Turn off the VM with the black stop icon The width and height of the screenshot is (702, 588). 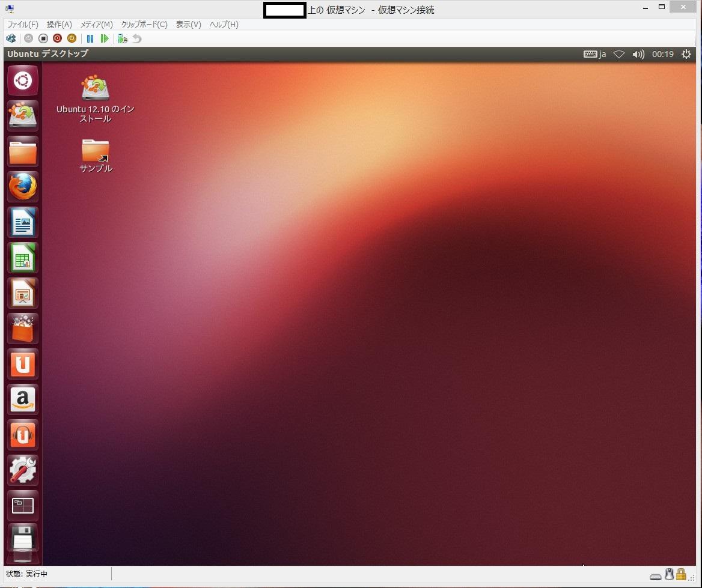[x=43, y=38]
